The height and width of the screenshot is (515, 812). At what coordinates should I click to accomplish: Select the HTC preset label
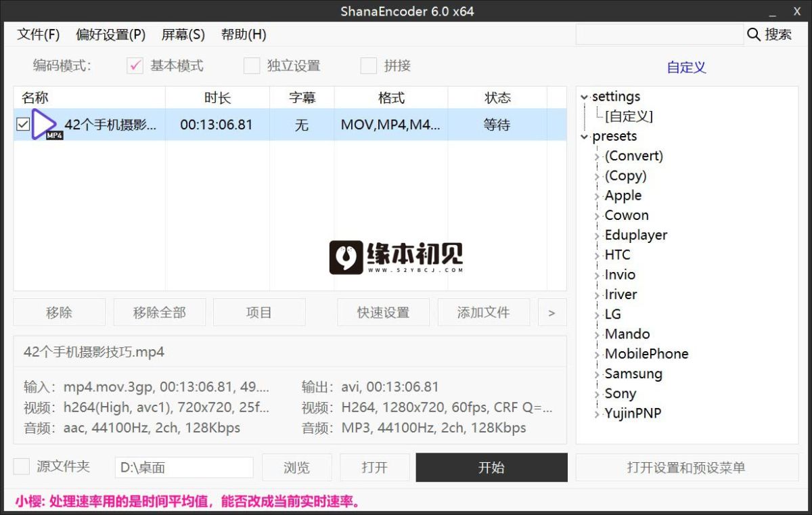(x=617, y=255)
